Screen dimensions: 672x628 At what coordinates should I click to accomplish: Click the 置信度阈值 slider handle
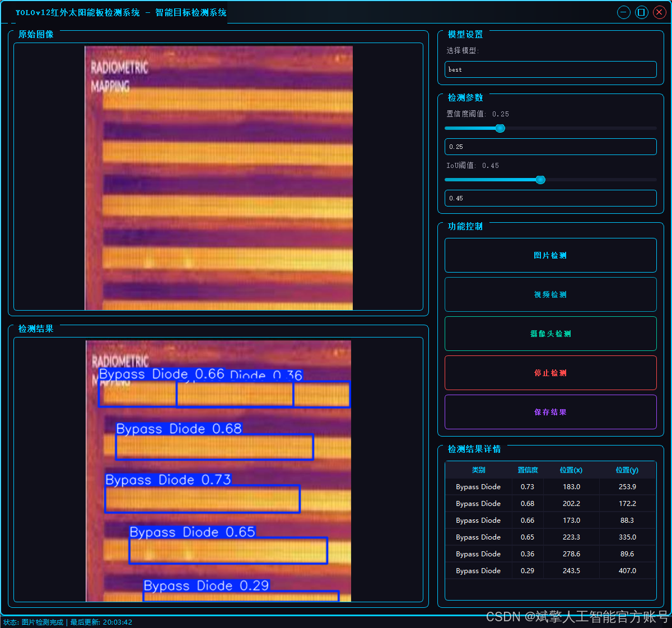point(500,128)
